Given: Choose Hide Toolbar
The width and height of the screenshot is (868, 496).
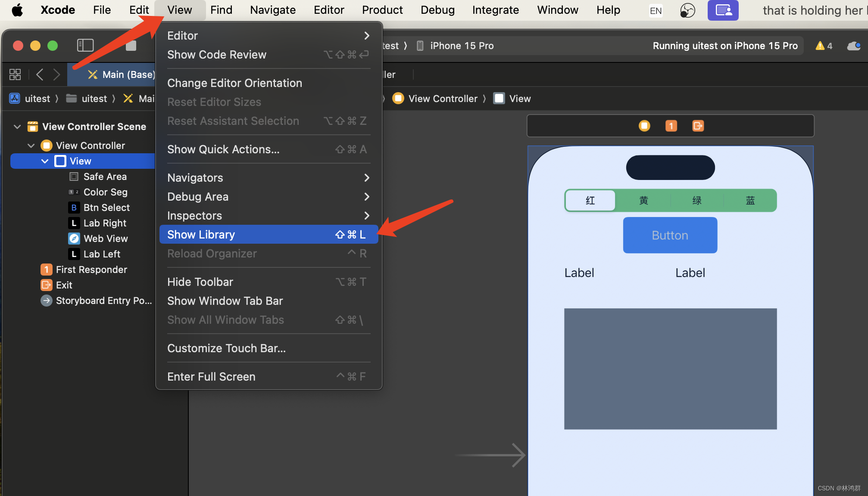Looking at the screenshot, I should 269,282.
